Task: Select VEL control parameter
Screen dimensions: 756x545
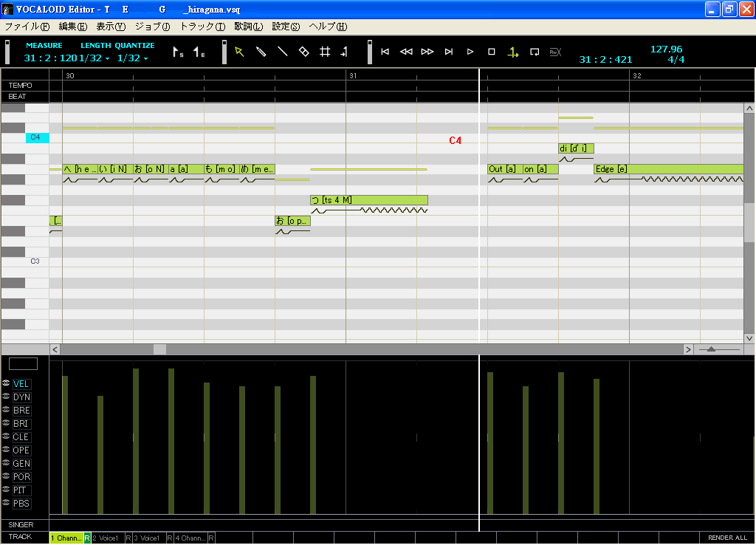Action: 21,384
